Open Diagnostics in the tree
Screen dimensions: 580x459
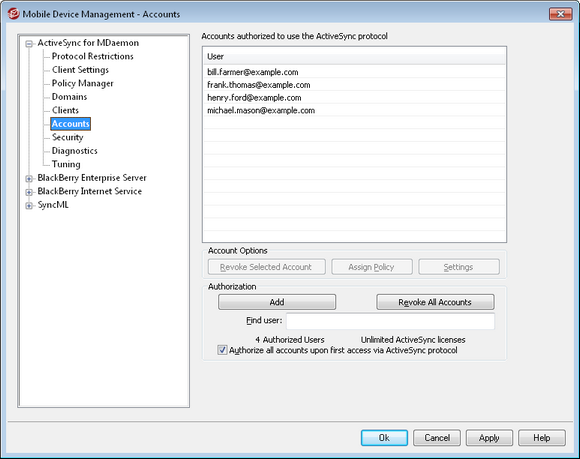point(75,151)
